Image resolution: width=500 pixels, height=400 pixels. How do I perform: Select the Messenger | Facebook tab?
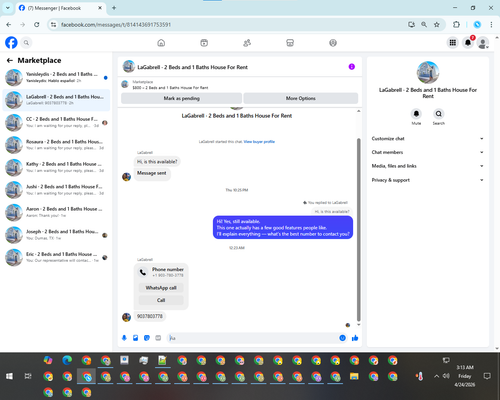tap(60, 8)
